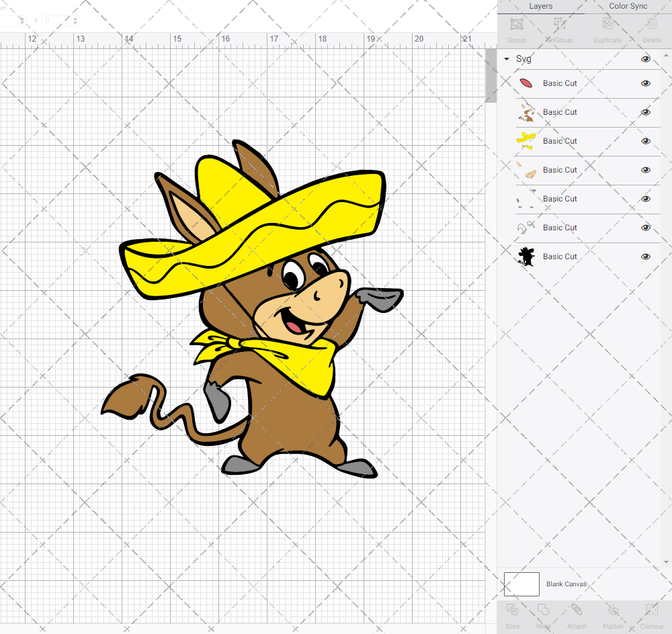Viewport: 672px width, 634px height.
Task: Hide the entire Svg group
Action: [x=645, y=59]
